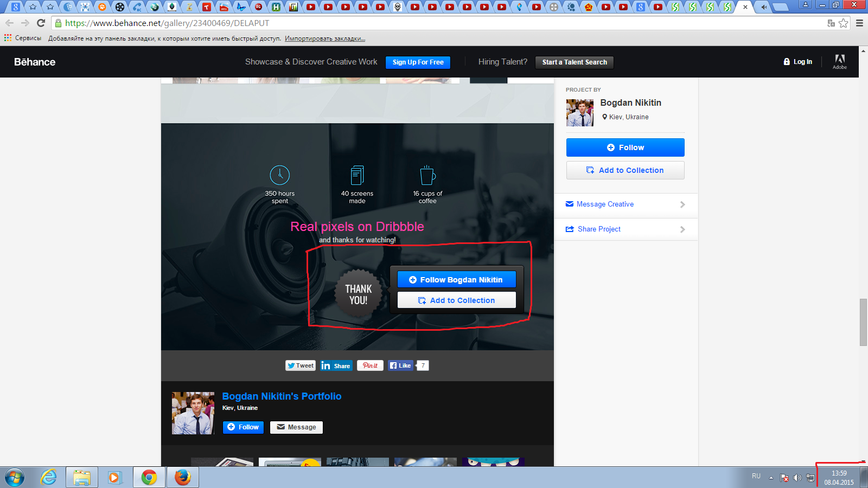Click Real pixels on Dribbble link

coord(357,227)
